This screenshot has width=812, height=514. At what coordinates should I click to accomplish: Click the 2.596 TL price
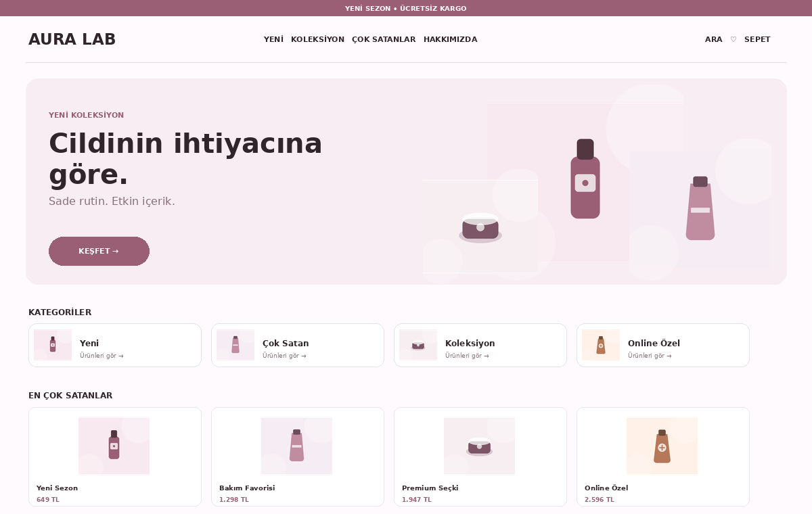pos(599,500)
